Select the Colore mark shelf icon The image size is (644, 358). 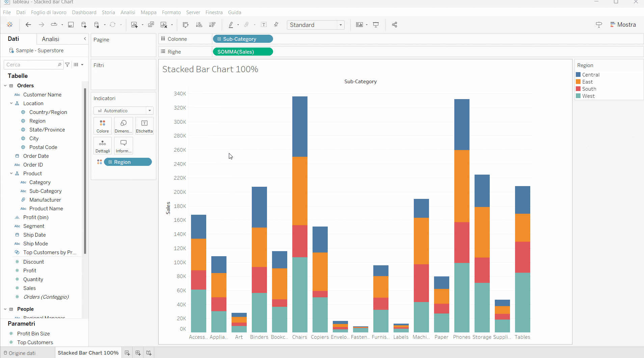102,125
